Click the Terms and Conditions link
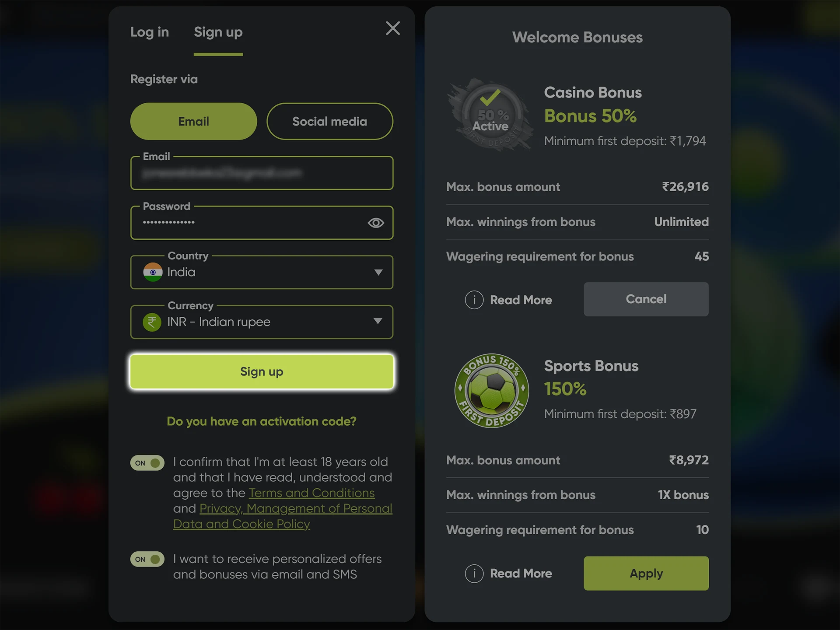Screen dimensions: 840x630 point(311,493)
